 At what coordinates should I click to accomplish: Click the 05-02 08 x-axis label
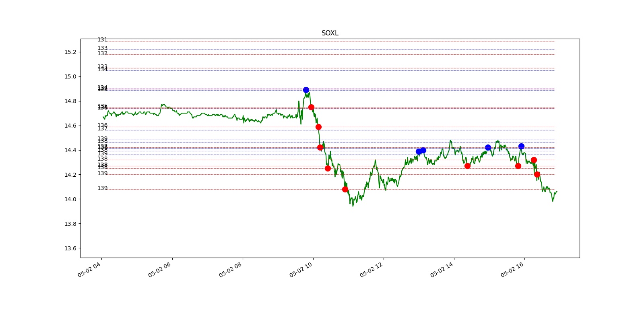pos(230,269)
